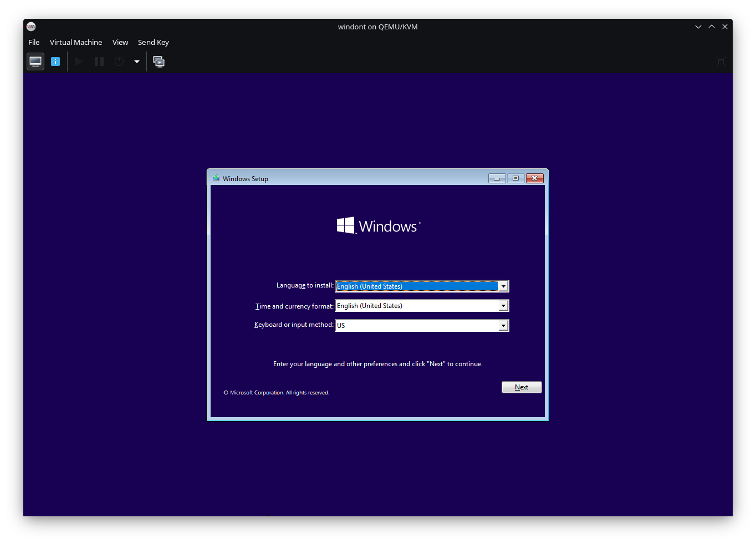Click the Run virtual machine play icon

pyautogui.click(x=79, y=61)
